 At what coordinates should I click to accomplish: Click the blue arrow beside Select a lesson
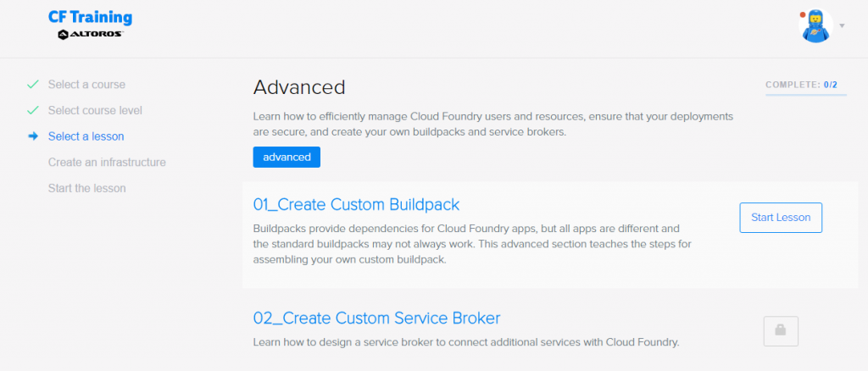tap(33, 136)
